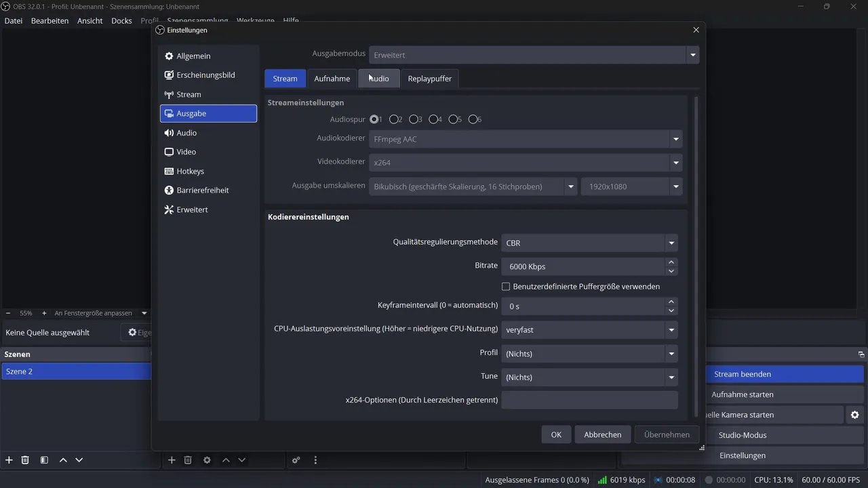868x488 pixels.
Task: Open the 1920x1080 resolution dropdown
Action: click(x=631, y=186)
